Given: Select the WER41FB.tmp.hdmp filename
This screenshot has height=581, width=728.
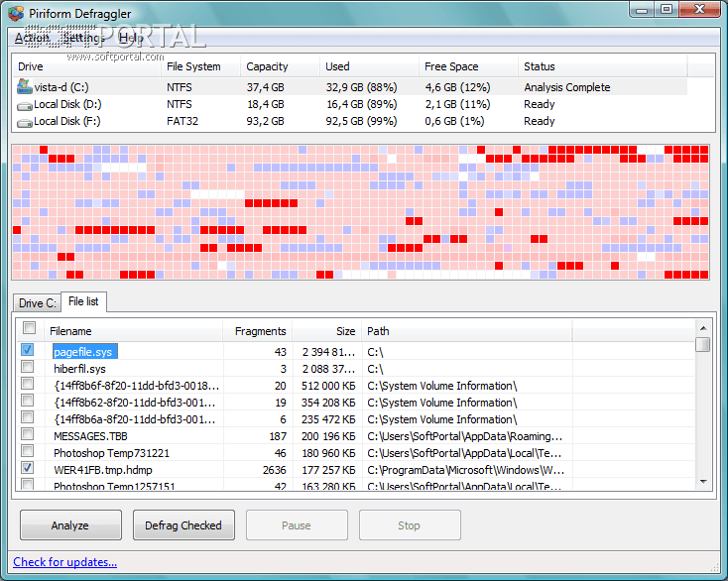Looking at the screenshot, I should (x=103, y=470).
